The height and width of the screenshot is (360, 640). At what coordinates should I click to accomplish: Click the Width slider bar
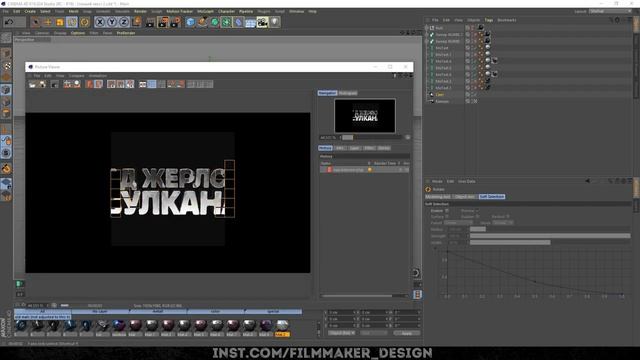click(550, 242)
